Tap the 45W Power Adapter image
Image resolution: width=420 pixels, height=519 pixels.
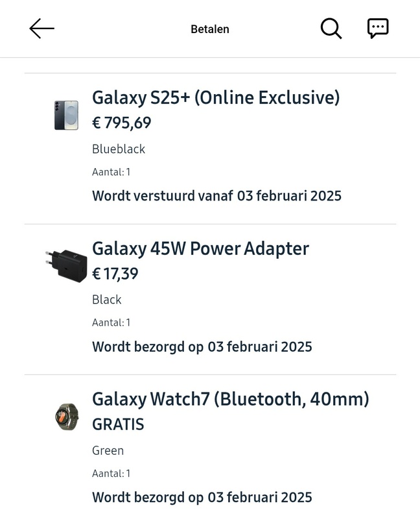coord(67,265)
